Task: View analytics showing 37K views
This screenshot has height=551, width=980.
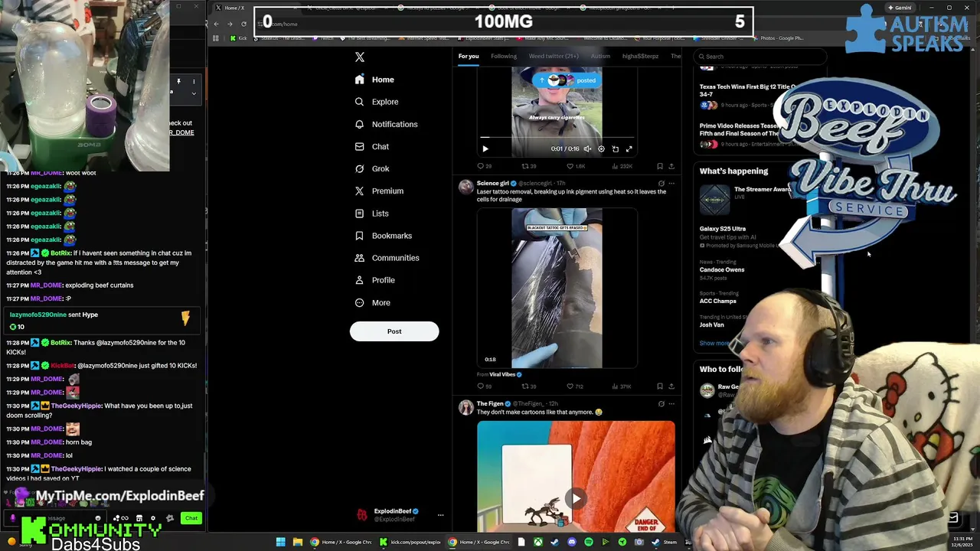Action: [621, 386]
